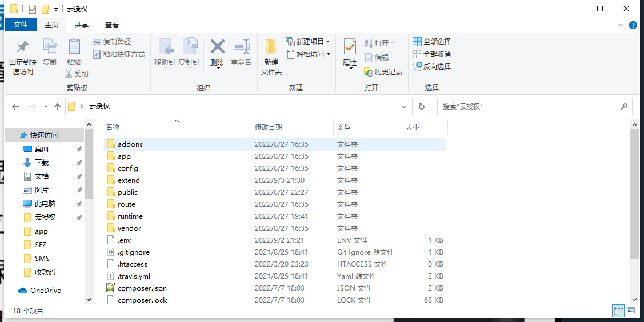Open the Properties icon with checkmark
The height and width of the screenshot is (322, 644).
click(x=350, y=47)
